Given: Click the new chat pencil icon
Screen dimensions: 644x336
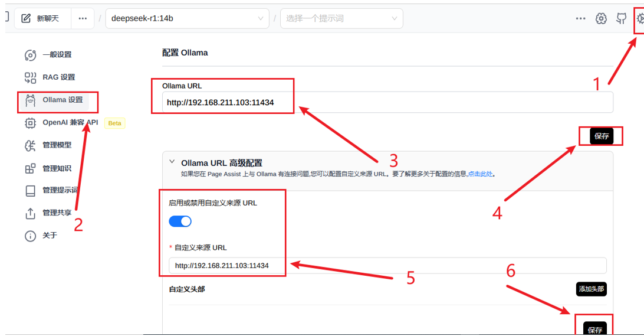Looking at the screenshot, I should click(x=26, y=18).
